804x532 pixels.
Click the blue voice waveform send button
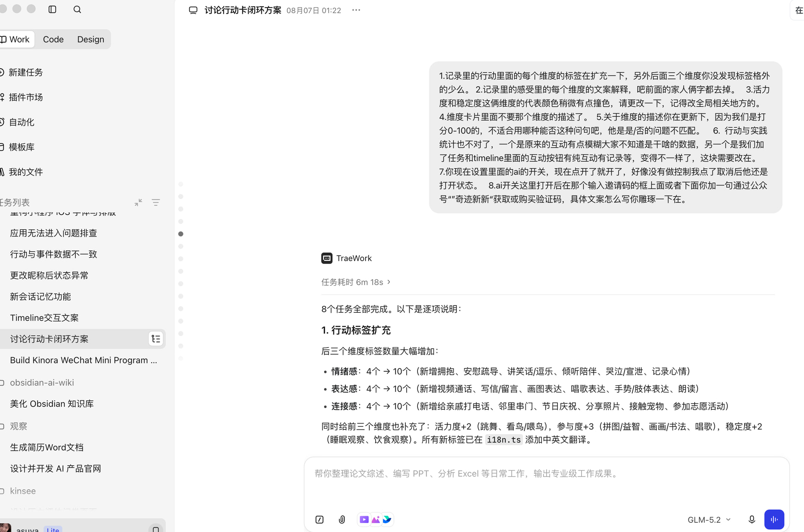(774, 519)
